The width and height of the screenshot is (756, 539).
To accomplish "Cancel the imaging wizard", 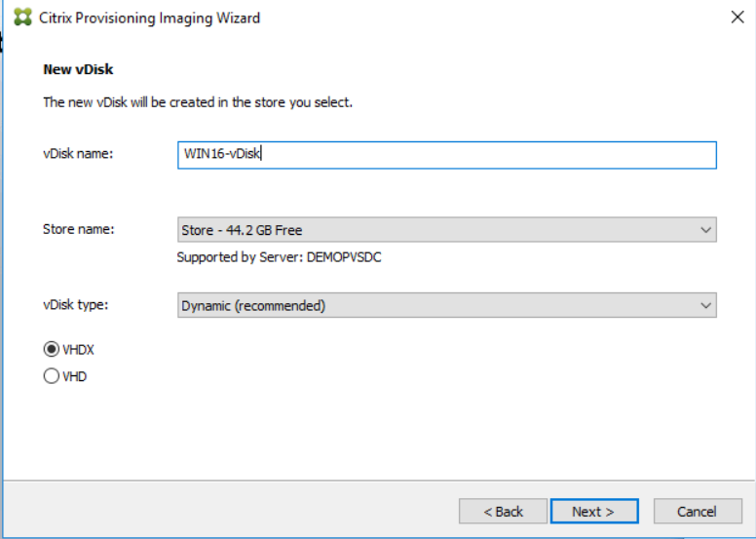I will [x=698, y=512].
